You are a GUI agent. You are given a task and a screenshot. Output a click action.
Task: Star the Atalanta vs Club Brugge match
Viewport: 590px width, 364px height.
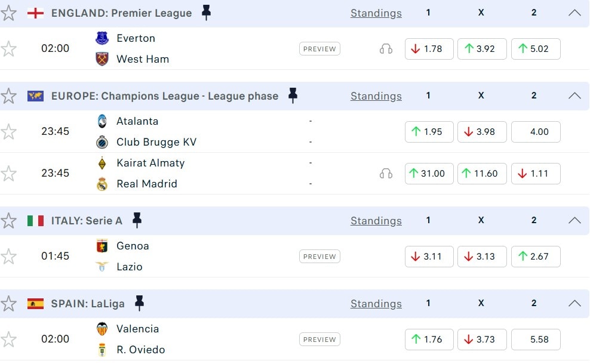[x=9, y=132]
